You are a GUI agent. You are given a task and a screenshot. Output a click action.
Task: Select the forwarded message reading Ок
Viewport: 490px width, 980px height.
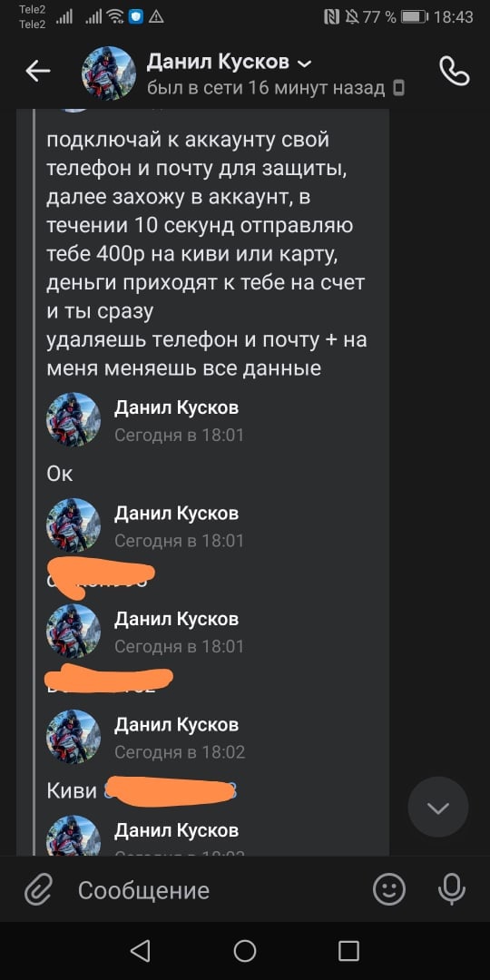click(60, 474)
